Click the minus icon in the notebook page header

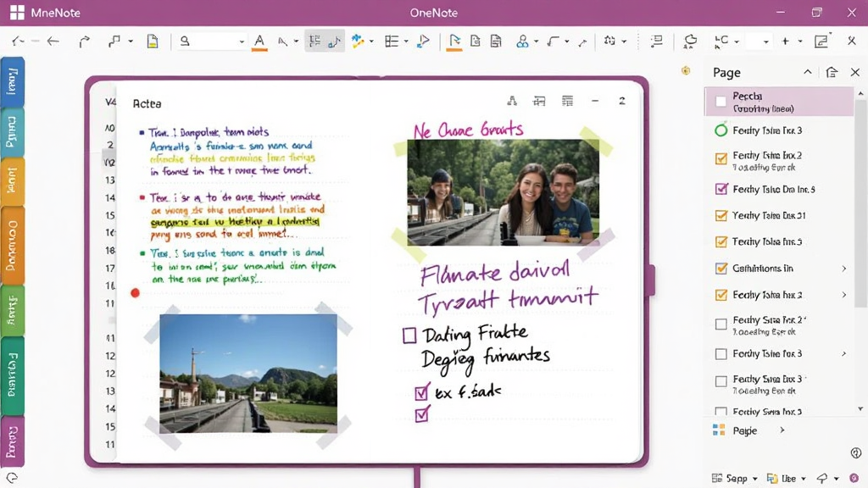pos(595,101)
